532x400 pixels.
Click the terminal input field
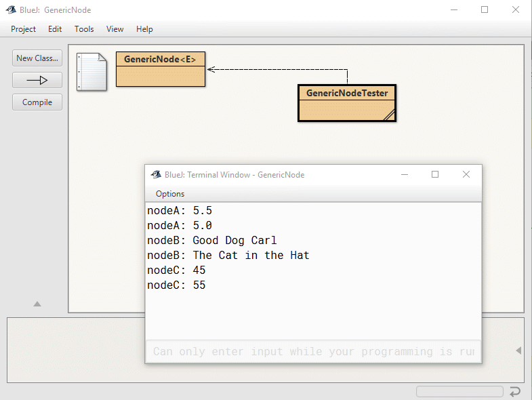[x=313, y=351]
